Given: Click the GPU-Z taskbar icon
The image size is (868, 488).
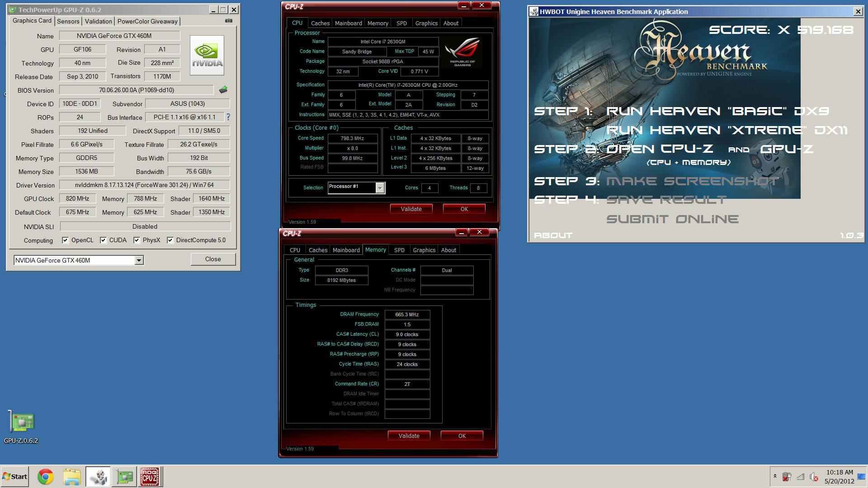Looking at the screenshot, I should [x=124, y=477].
